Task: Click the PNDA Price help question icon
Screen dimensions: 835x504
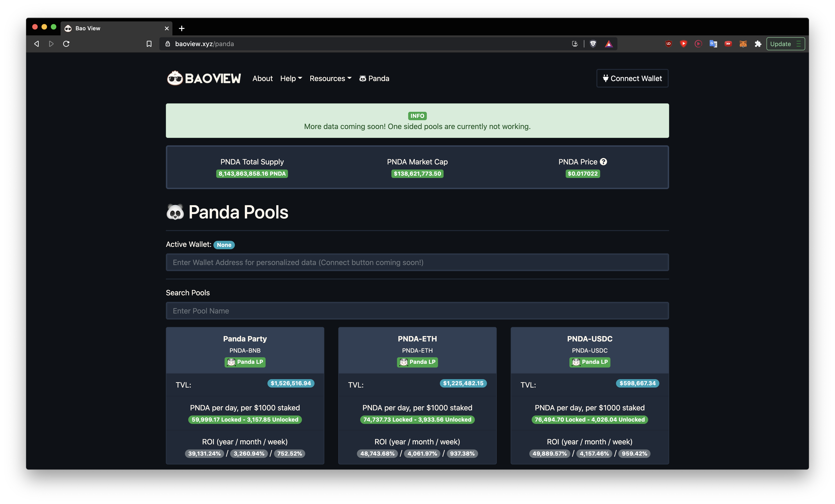Action: coord(603,162)
